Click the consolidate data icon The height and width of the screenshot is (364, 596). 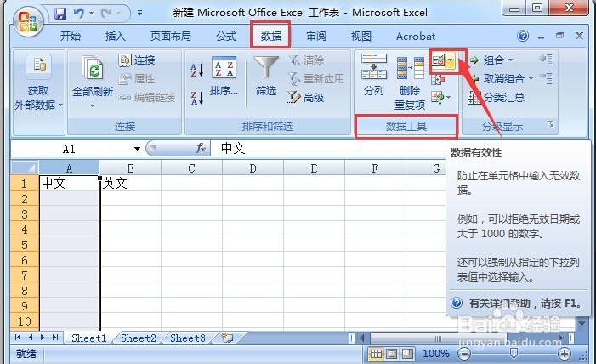point(438,79)
